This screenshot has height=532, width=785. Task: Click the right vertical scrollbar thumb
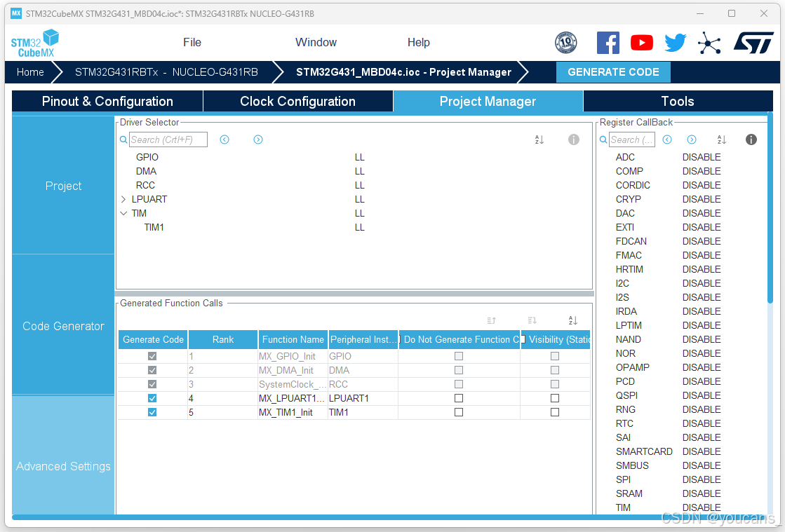tap(770, 207)
